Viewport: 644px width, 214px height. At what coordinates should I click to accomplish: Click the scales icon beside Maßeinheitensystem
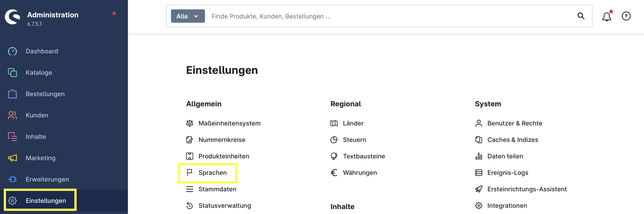coord(190,123)
